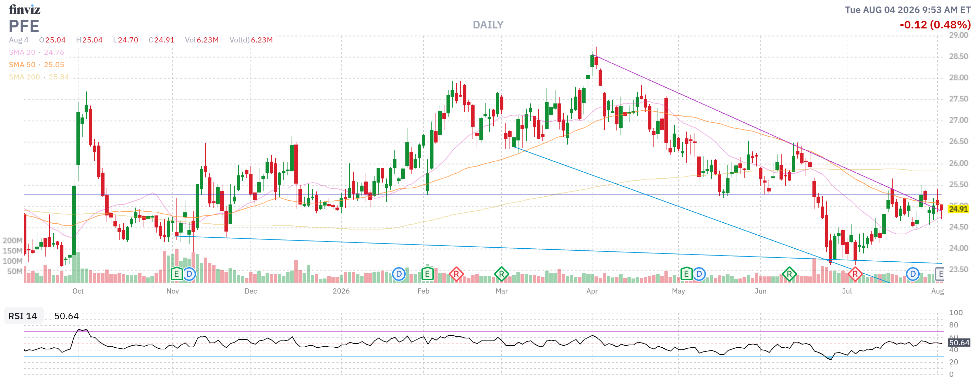
Task: Open the red R rating marker in July
Action: [x=855, y=274]
